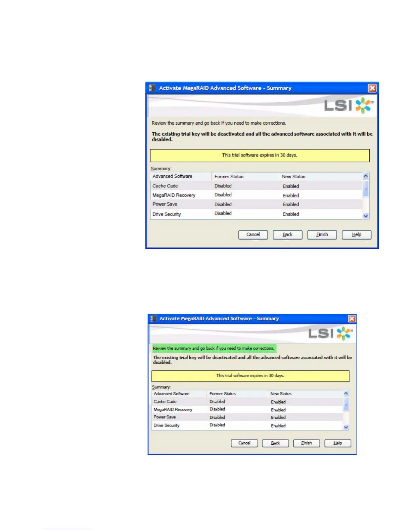Viewport: 411px width, 532px height.
Task: Click the LSI logo in upper dialog
Action: coord(349,106)
